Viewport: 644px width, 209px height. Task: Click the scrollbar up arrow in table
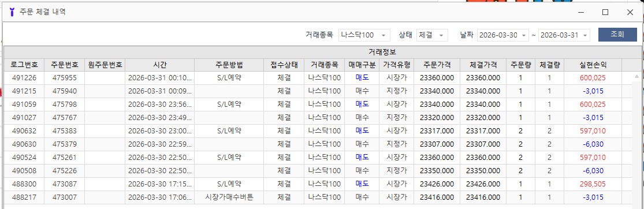(x=636, y=76)
